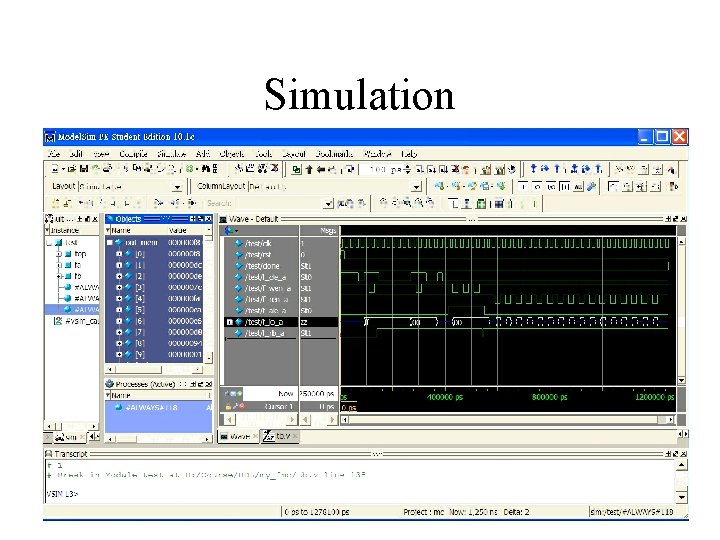The width and height of the screenshot is (720, 540).
Task: Open the Search field dropdown arrow
Action: tap(328, 203)
